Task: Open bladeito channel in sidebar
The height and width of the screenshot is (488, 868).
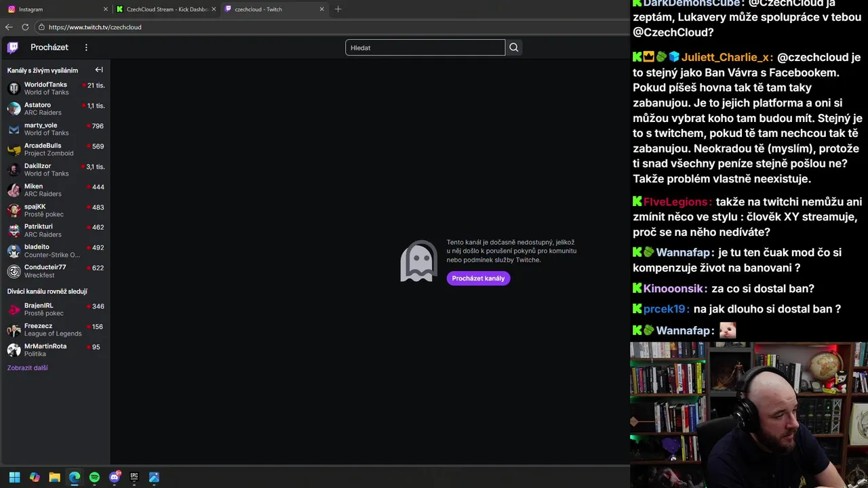Action: [55, 251]
